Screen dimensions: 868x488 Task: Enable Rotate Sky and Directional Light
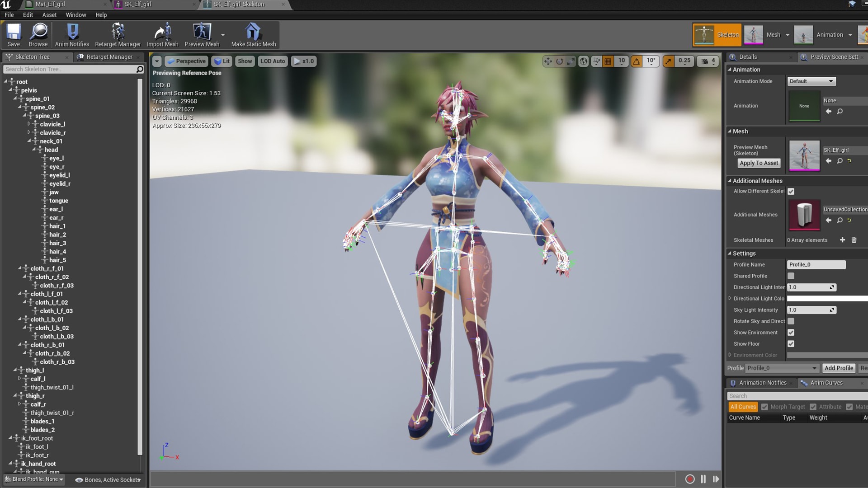click(791, 321)
